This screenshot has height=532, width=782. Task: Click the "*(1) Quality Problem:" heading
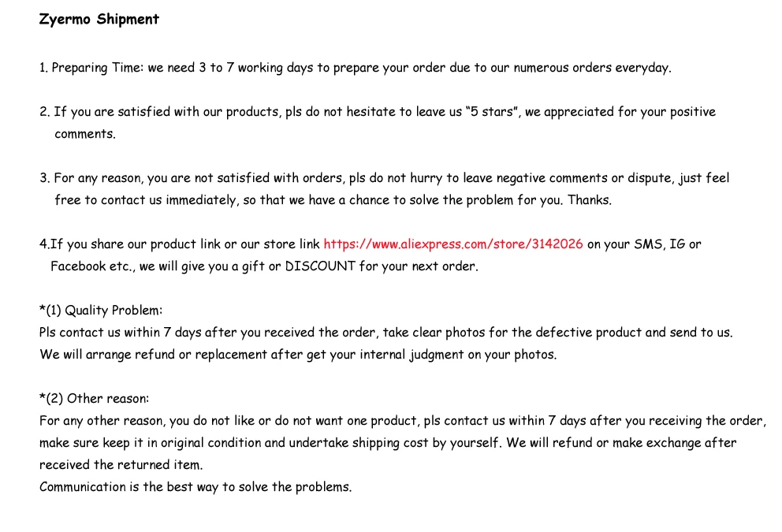(x=101, y=310)
